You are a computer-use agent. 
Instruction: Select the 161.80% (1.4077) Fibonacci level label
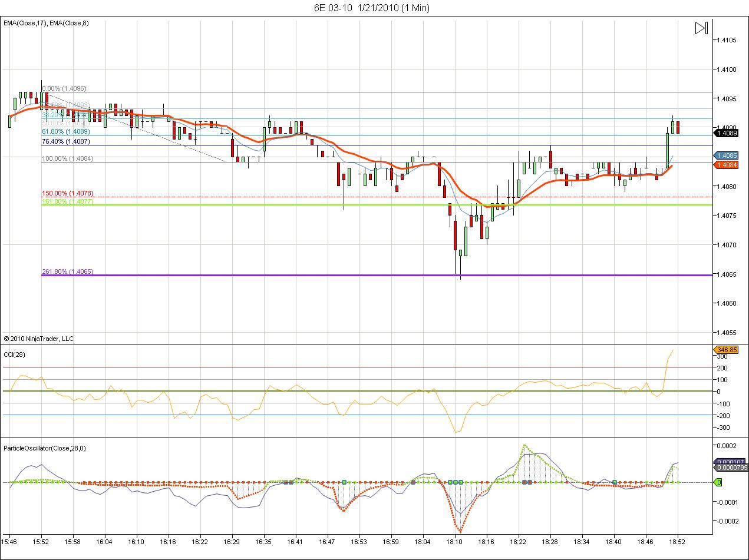[67, 202]
